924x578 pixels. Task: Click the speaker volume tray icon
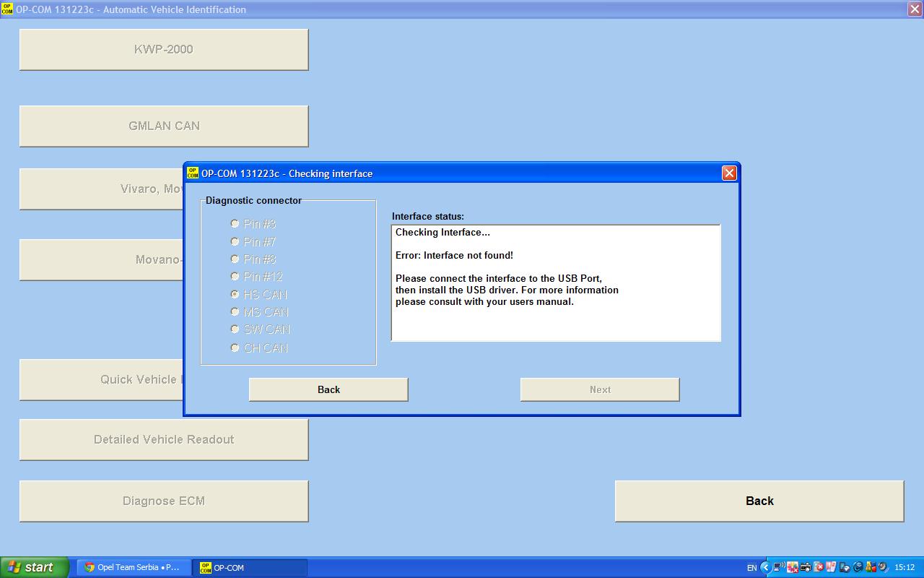coord(883,567)
